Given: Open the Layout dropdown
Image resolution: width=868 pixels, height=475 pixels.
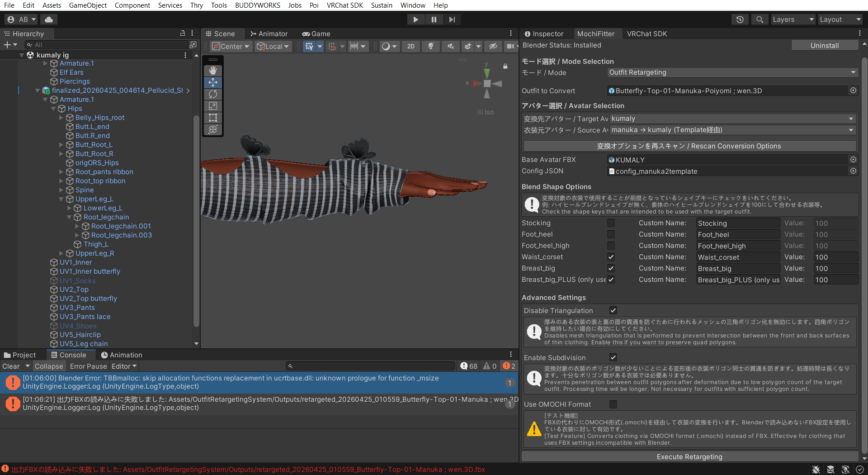Looking at the screenshot, I should pyautogui.click(x=840, y=19).
